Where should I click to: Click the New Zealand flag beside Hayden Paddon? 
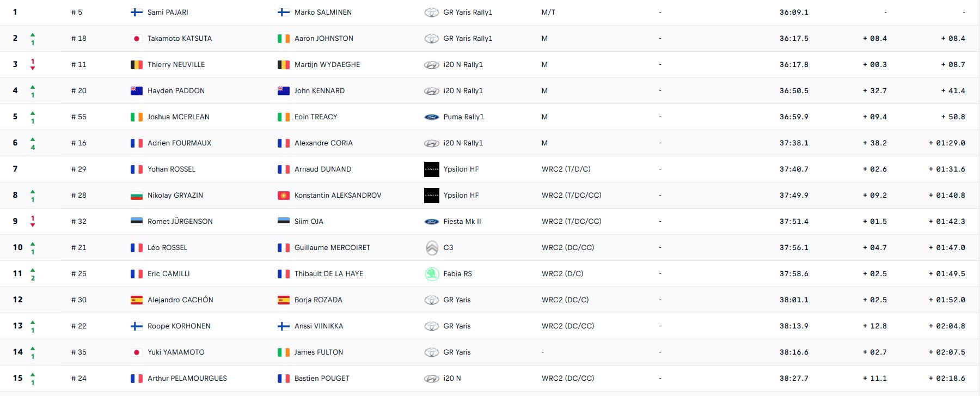click(137, 91)
